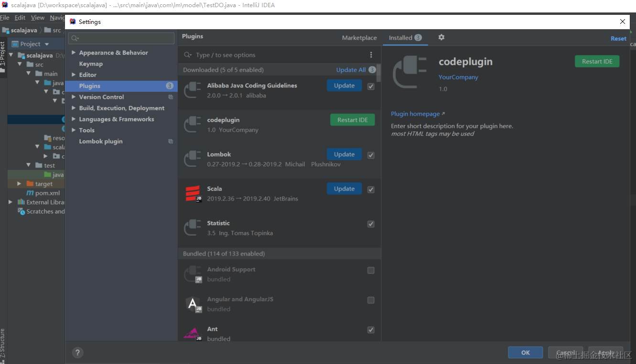Click the External Libraries icon in project tree
Image resolution: width=636 pixels, height=364 pixels.
(x=21, y=202)
